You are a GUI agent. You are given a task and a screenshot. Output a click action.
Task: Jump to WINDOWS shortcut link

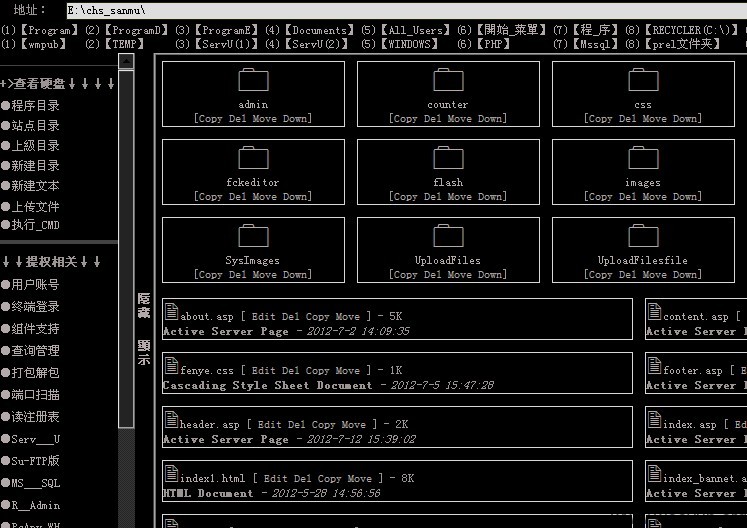pos(410,44)
